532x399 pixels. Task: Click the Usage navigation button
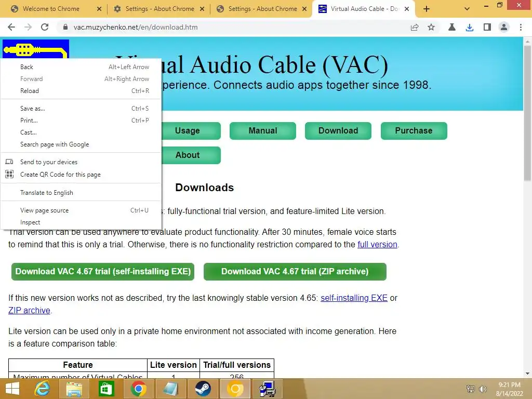tap(191, 130)
